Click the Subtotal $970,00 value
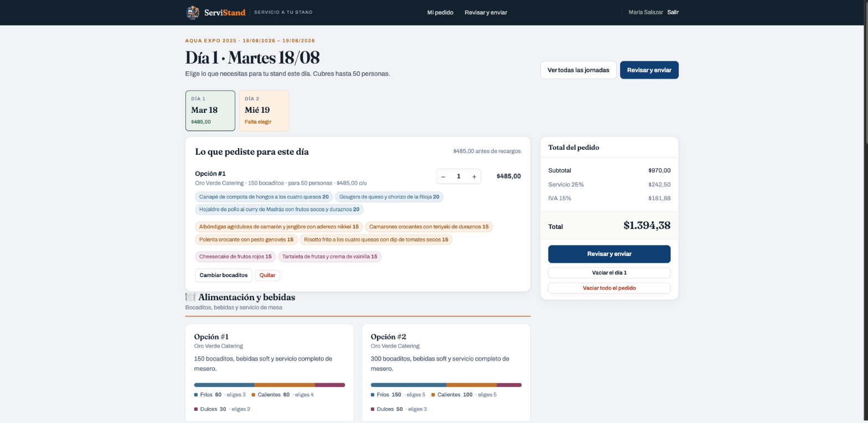The height and width of the screenshot is (423, 868). pyautogui.click(x=659, y=170)
